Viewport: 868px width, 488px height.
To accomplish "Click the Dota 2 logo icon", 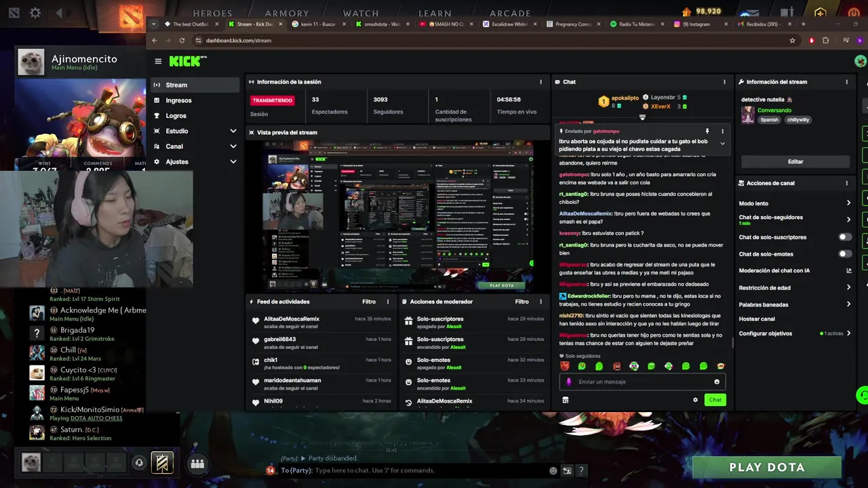I will [132, 16].
